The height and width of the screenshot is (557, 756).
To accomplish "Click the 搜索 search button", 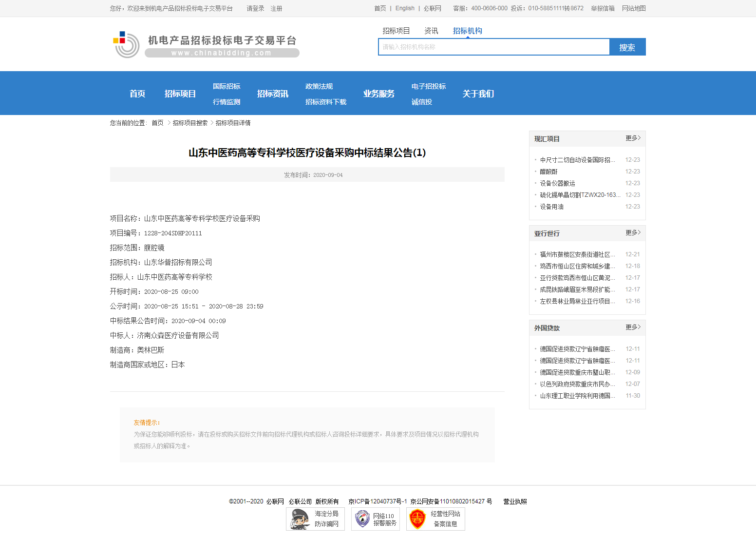I will point(627,47).
